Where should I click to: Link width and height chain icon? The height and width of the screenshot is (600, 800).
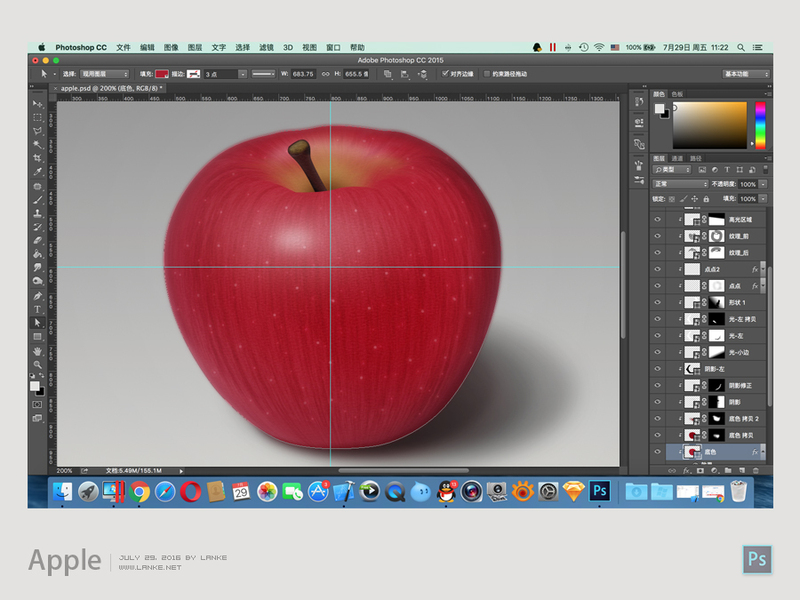click(325, 74)
